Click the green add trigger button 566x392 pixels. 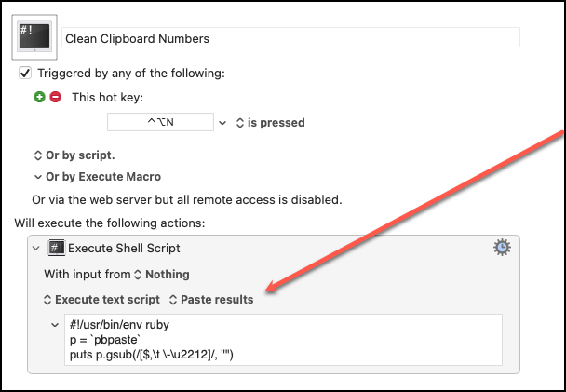40,97
